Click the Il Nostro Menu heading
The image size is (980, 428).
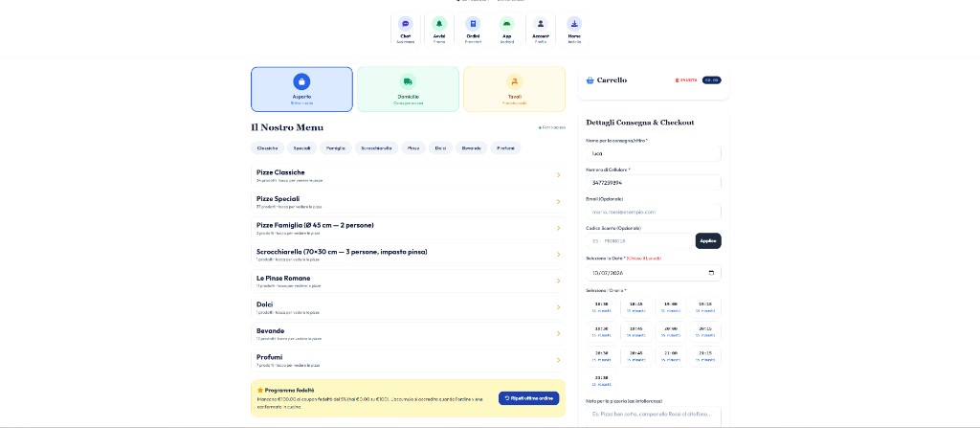pos(287,127)
